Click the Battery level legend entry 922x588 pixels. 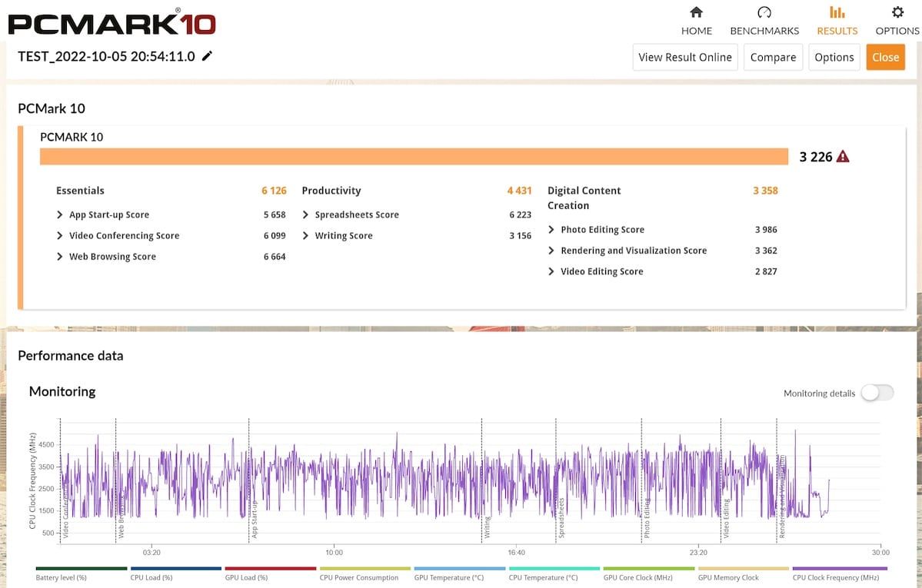click(62, 577)
